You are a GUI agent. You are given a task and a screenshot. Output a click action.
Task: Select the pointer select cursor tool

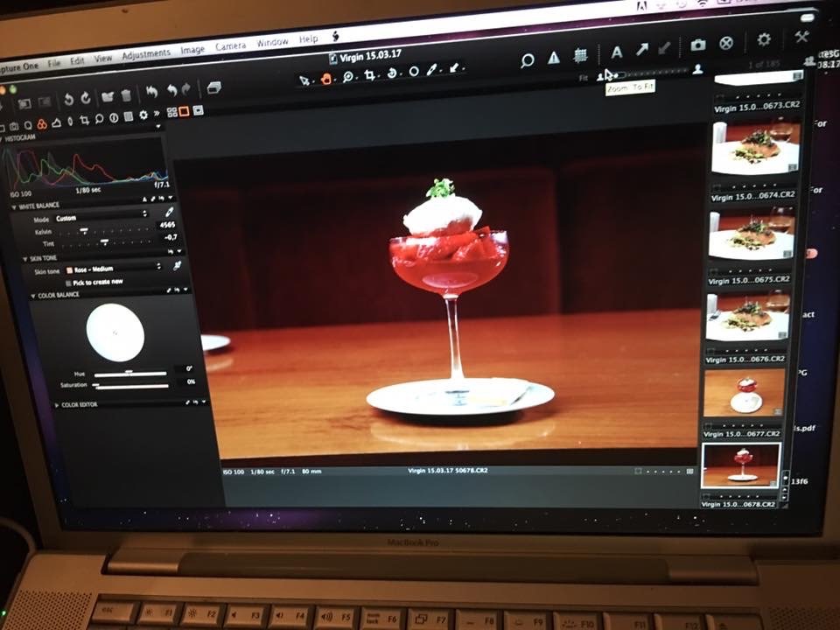tap(304, 80)
